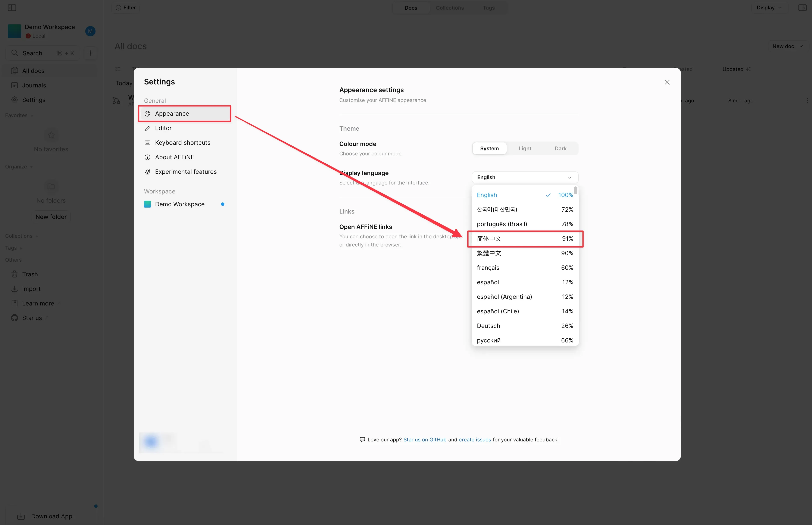The image size is (812, 525).
Task: Open Demo Workspace switcher in sidebar
Action: (x=44, y=31)
